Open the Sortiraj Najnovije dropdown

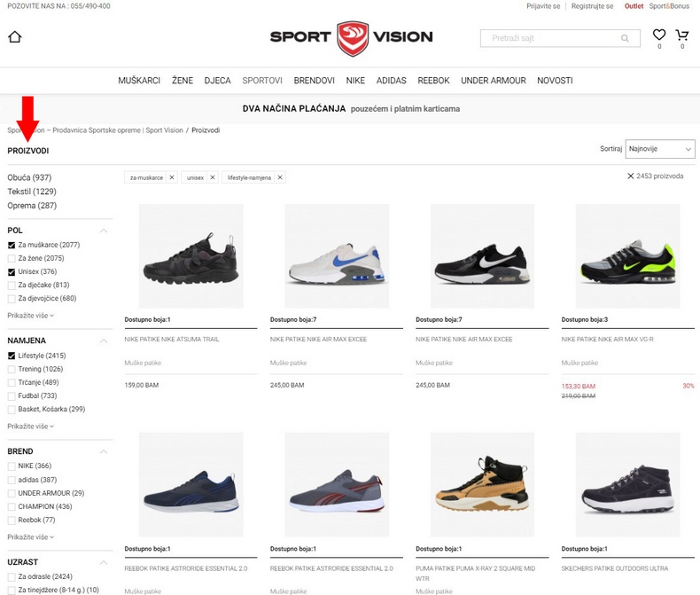pos(660,149)
